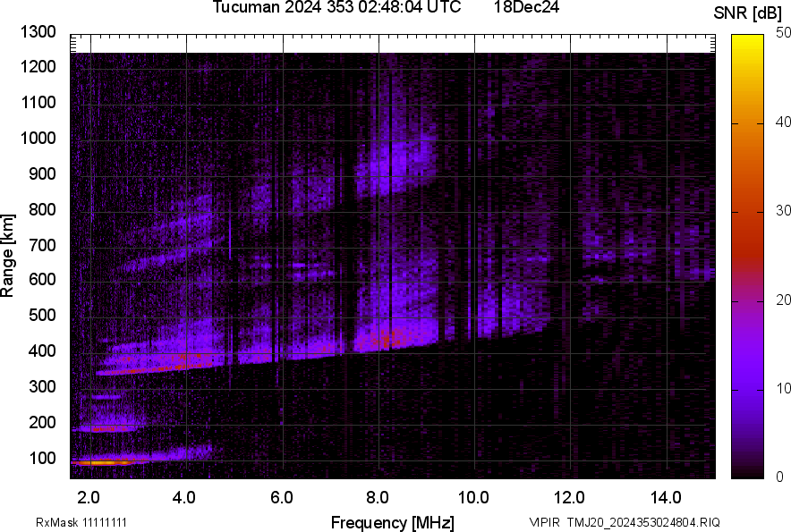Click the '700' range tick label
The height and width of the screenshot is (532, 791).
[x=42, y=246]
